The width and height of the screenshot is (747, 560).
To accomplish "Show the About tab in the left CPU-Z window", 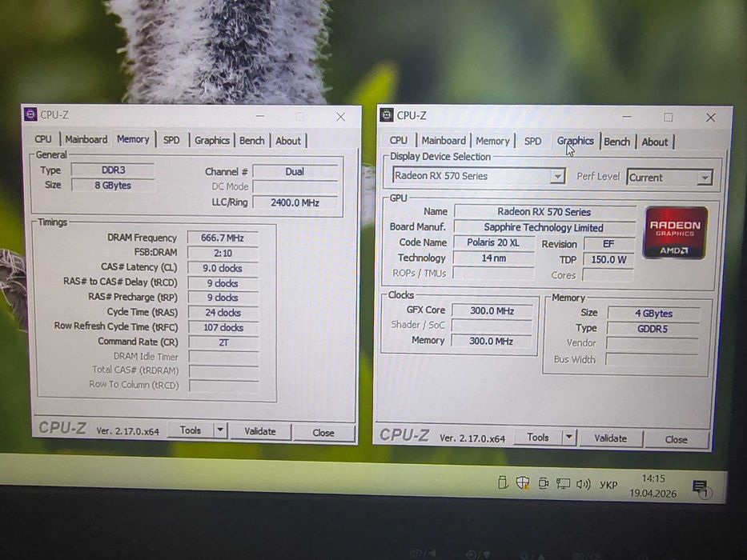I will pyautogui.click(x=288, y=141).
